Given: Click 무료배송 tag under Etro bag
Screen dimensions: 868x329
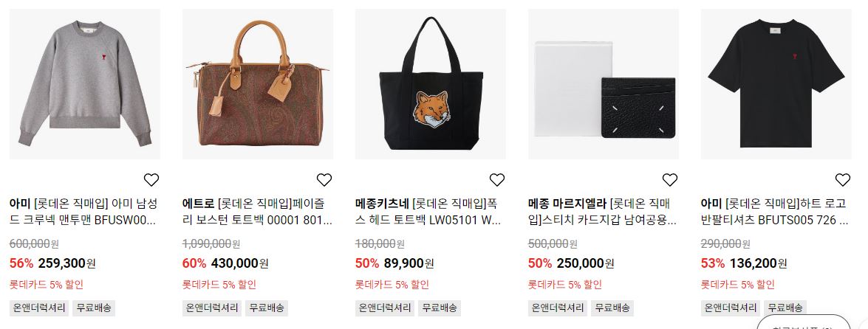Looking at the screenshot, I should (267, 308).
